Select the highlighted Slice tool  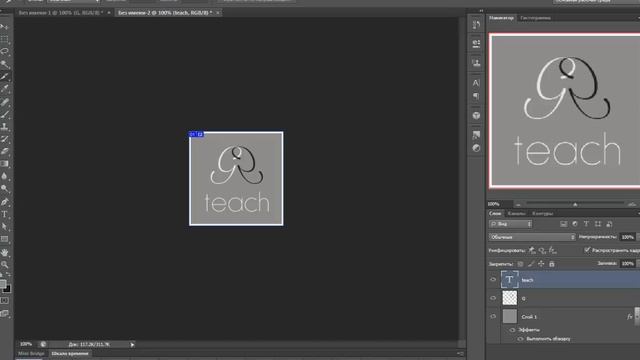click(4, 76)
